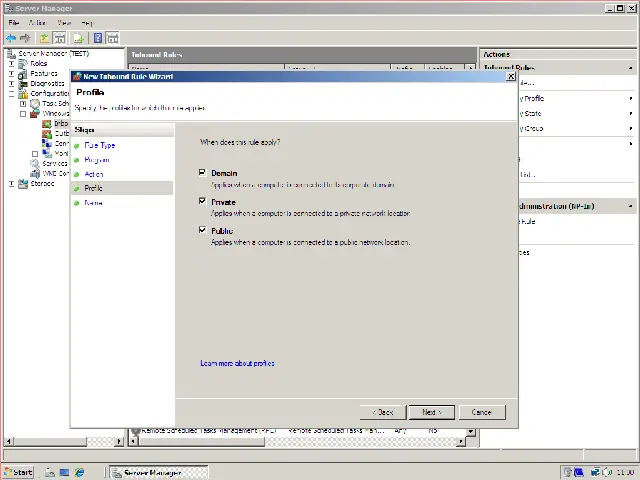Click the back arrow toolbar icon

(x=11, y=38)
